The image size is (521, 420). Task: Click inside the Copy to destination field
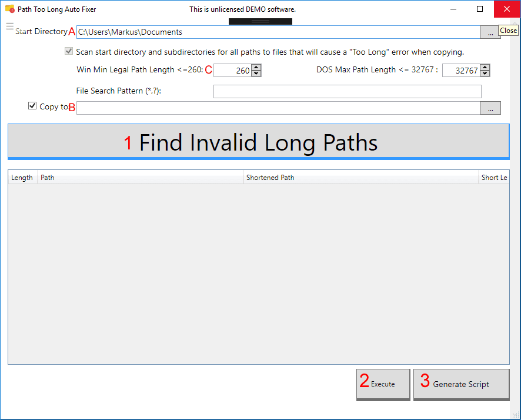click(x=276, y=108)
